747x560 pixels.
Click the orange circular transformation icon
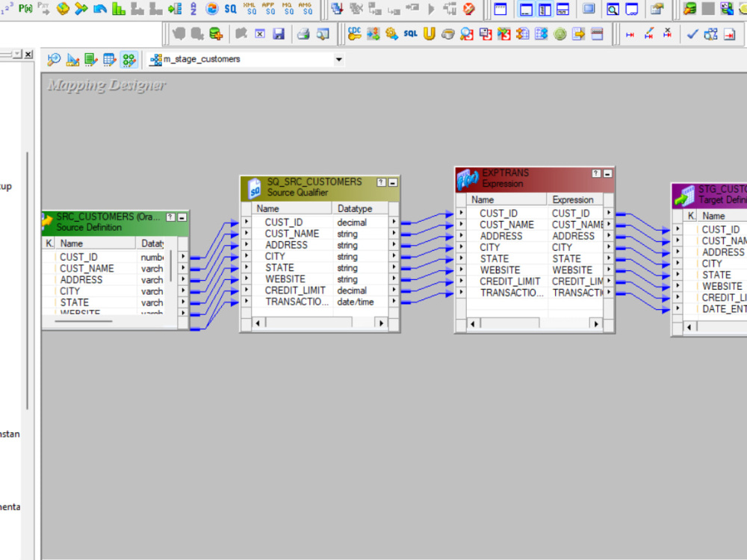coord(212,8)
